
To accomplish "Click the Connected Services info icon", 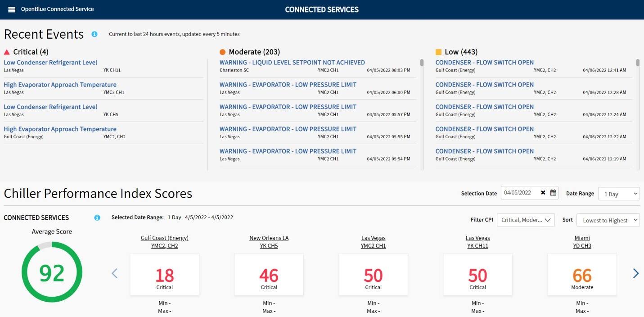I will (97, 217).
